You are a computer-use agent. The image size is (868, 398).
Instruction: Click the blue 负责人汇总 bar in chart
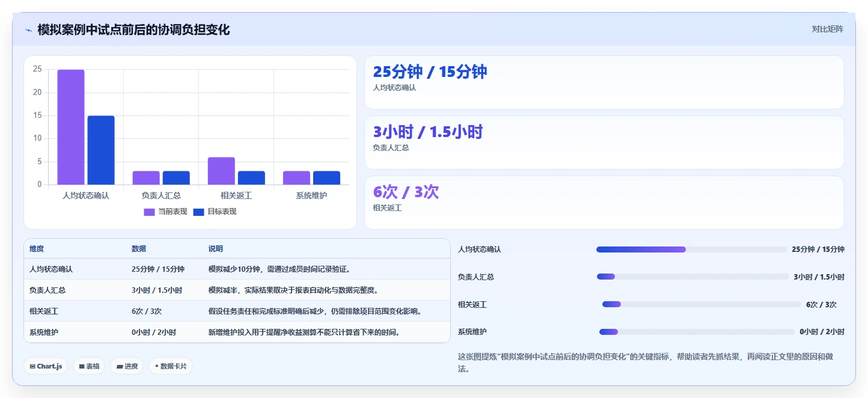click(x=176, y=178)
